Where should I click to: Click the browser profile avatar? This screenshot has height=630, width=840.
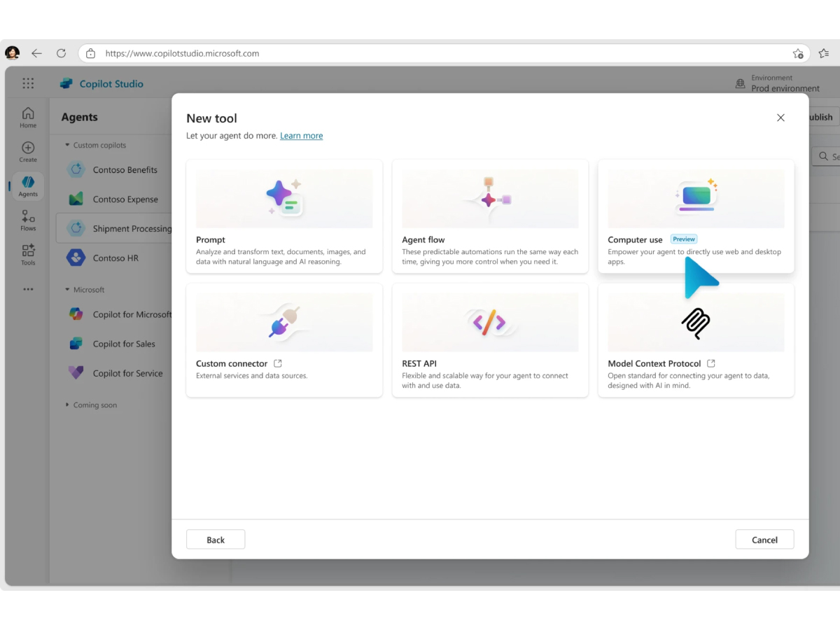[x=13, y=53]
